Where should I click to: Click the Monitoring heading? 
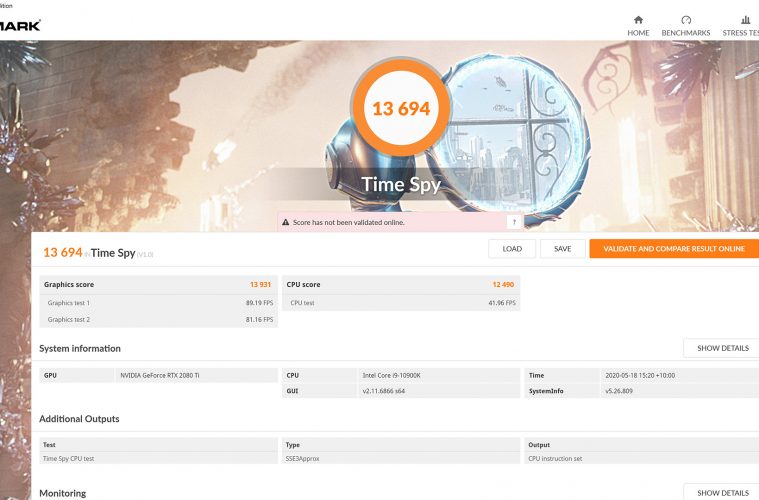(x=62, y=493)
